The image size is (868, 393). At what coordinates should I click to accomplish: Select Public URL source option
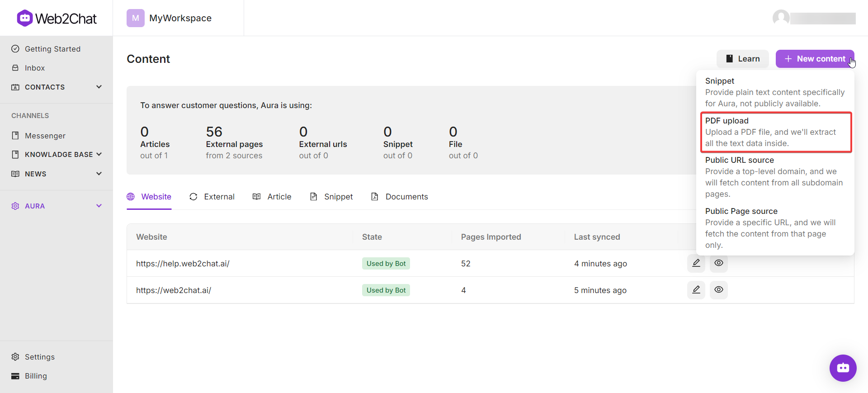click(775, 177)
